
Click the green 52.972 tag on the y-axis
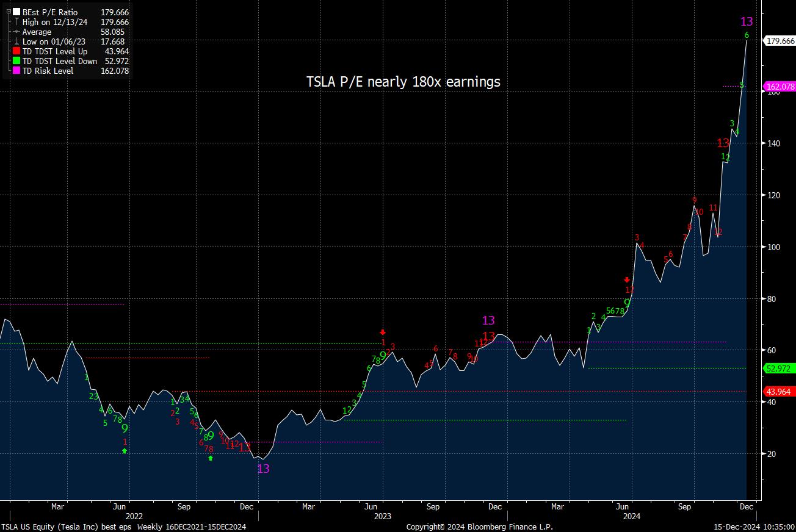click(780, 368)
